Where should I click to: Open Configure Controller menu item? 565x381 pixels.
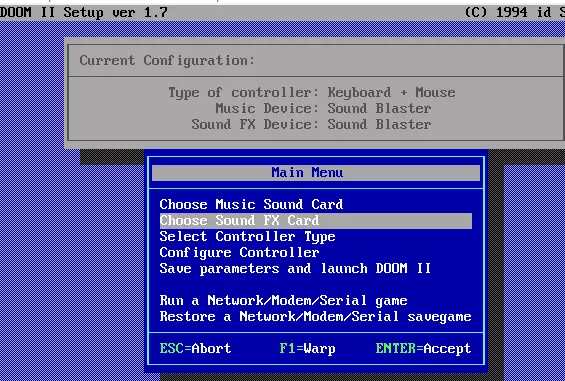coord(239,252)
